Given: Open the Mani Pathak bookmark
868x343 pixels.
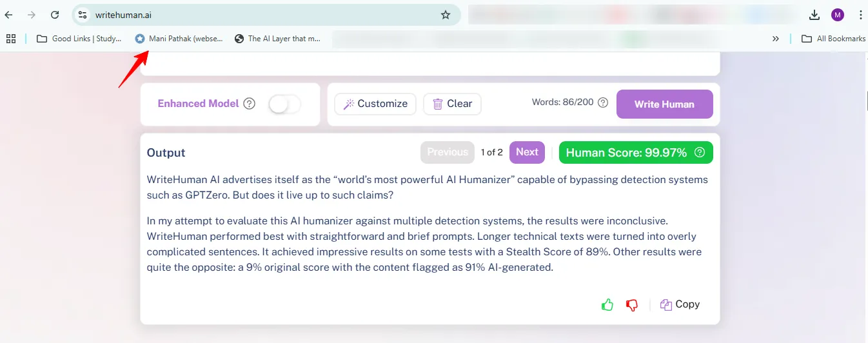Looking at the screenshot, I should pyautogui.click(x=179, y=39).
